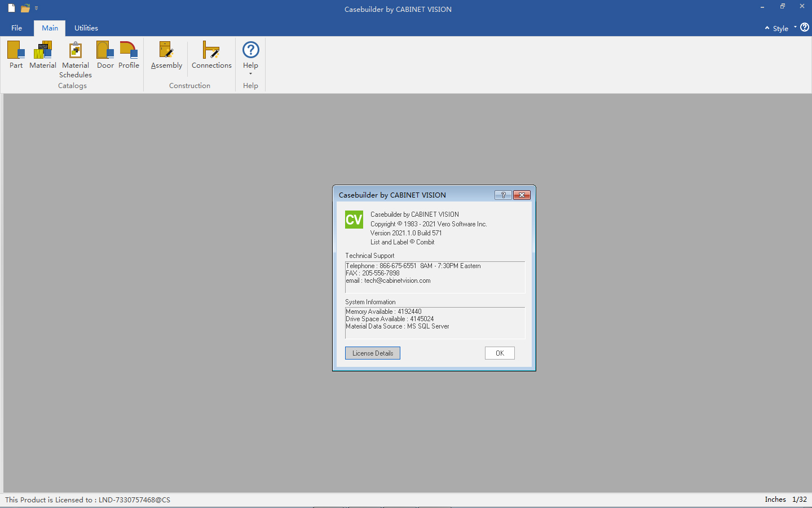The image size is (812, 508).
Task: Click the help question icon at top right
Action: coord(805,27)
